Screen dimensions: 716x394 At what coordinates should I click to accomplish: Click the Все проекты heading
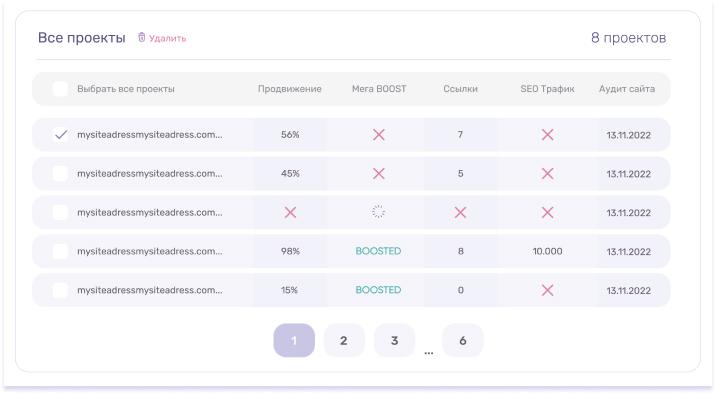82,38
